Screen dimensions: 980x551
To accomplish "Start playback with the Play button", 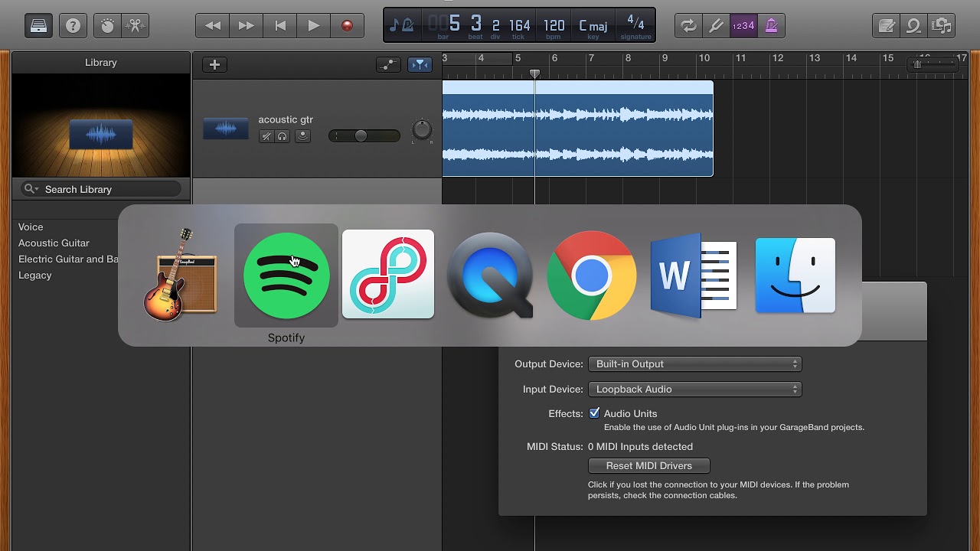I will coord(313,25).
